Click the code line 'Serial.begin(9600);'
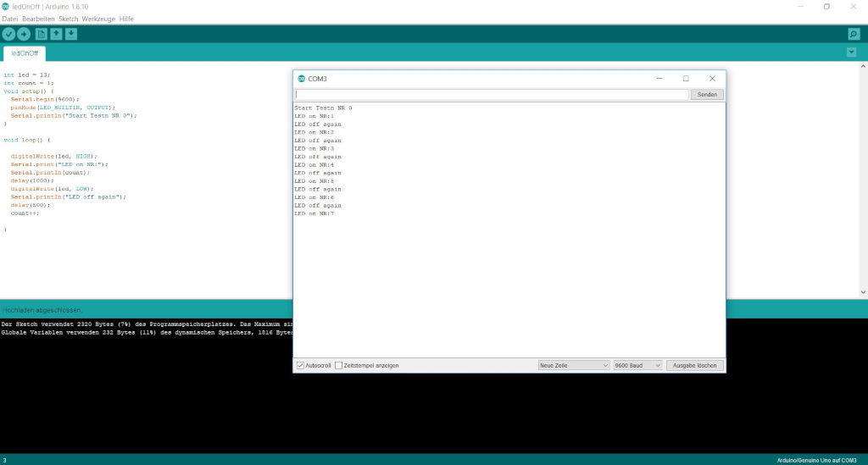This screenshot has height=465, width=868. (x=45, y=100)
